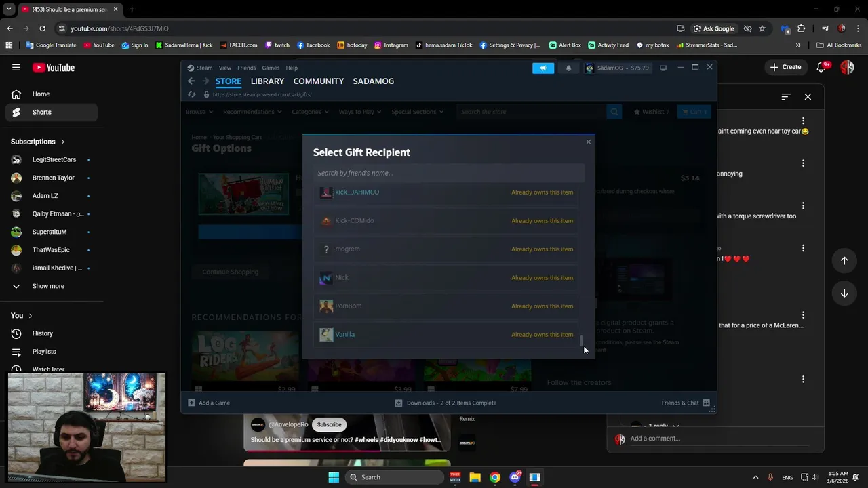
Task: Open the LegitStreetCars subscription
Action: (52, 159)
